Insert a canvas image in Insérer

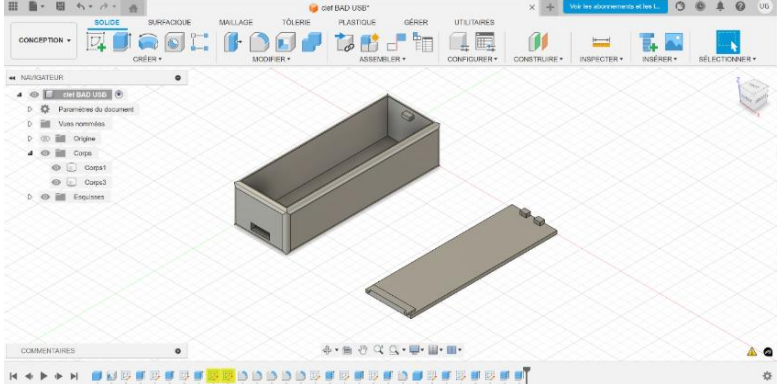pos(674,42)
